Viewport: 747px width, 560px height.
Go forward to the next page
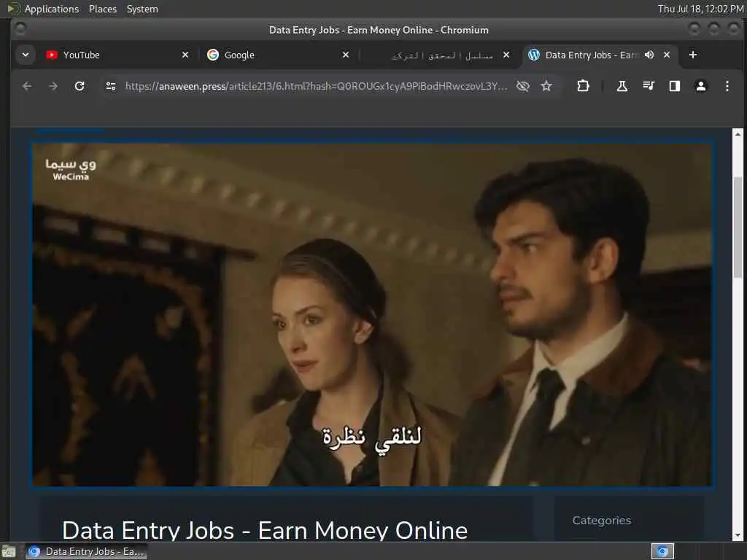(53, 86)
